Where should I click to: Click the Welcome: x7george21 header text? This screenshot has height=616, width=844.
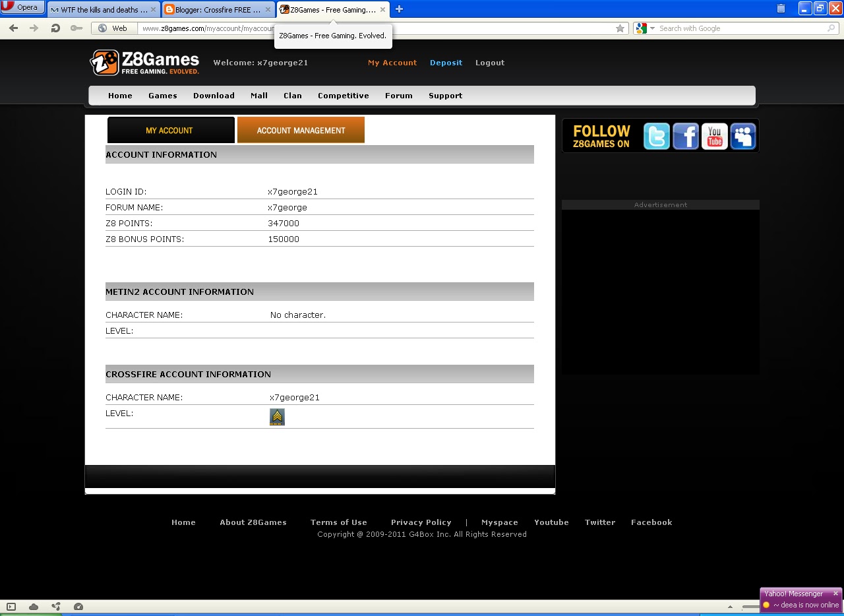[260, 63]
